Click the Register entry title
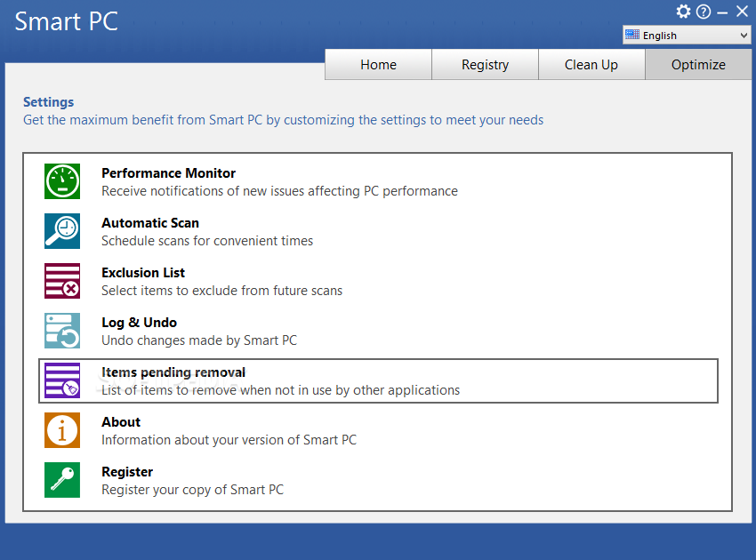Screen dimensions: 756x560 coord(127,472)
